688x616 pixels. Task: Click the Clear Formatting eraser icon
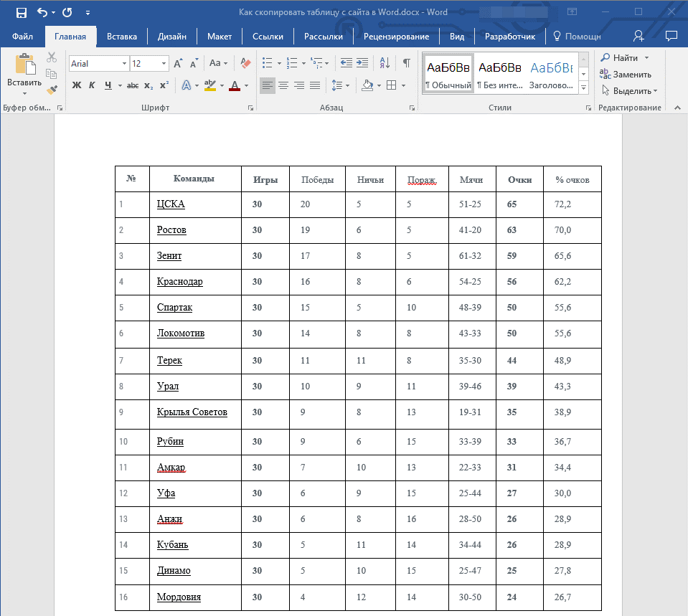(246, 63)
